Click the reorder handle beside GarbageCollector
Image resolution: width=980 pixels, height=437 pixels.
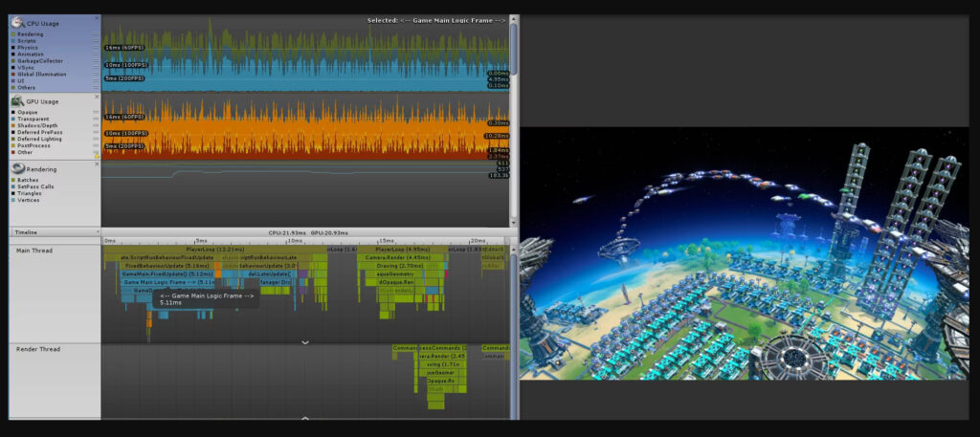tap(96, 61)
